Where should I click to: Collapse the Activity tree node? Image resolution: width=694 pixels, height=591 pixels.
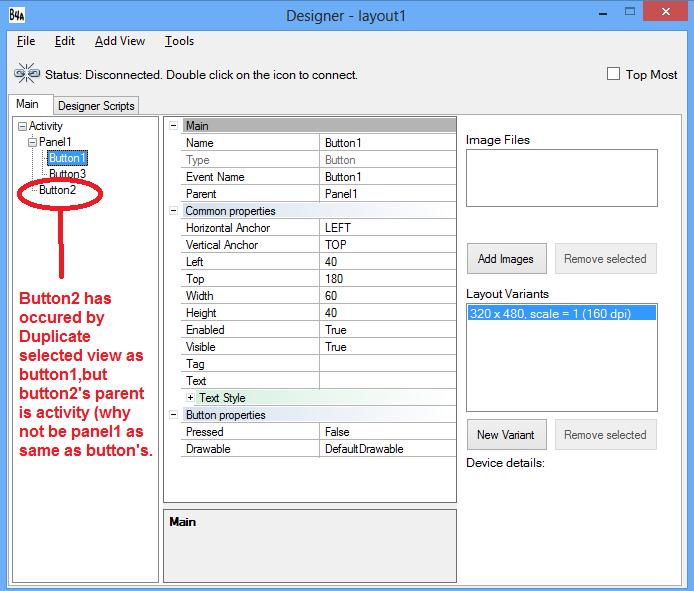[x=22, y=127]
